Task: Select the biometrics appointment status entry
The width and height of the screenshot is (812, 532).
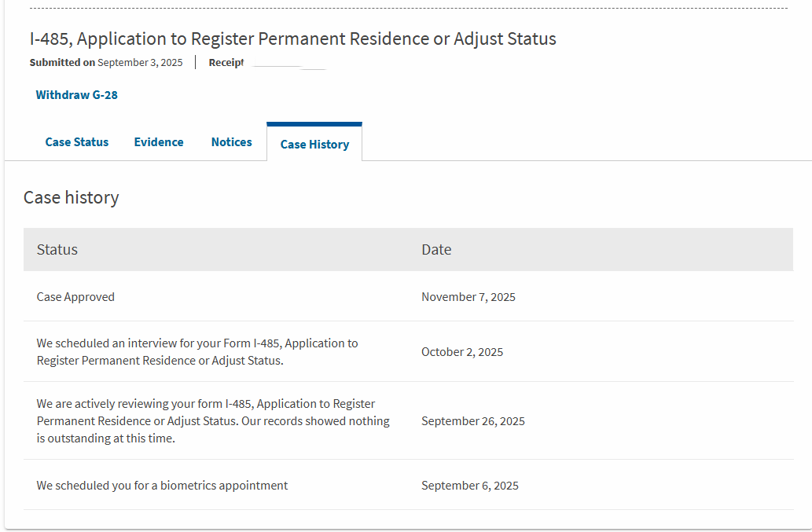Action: point(162,486)
